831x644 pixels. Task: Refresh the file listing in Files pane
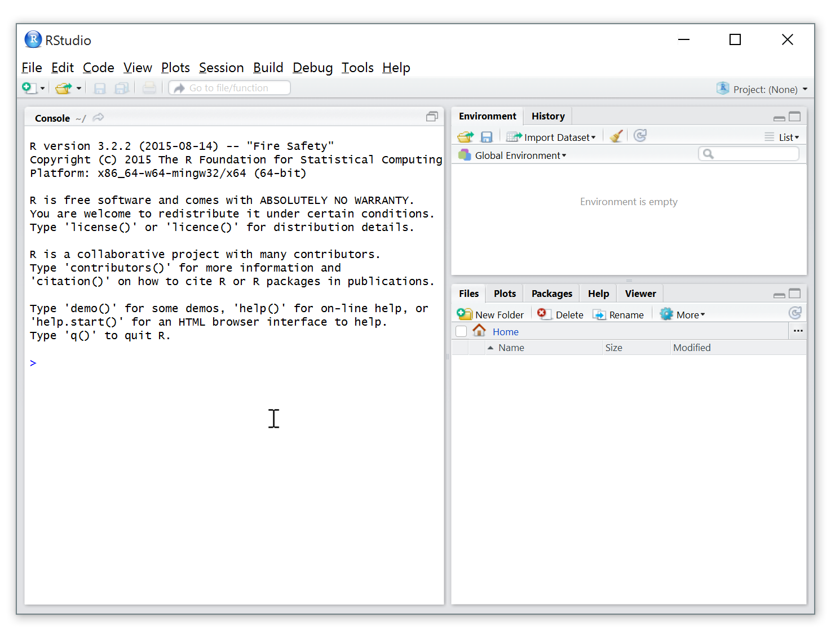(795, 313)
